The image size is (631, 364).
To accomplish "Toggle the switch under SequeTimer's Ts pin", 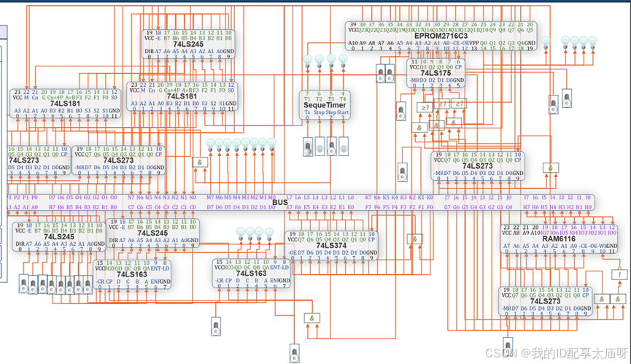I will point(308,147).
